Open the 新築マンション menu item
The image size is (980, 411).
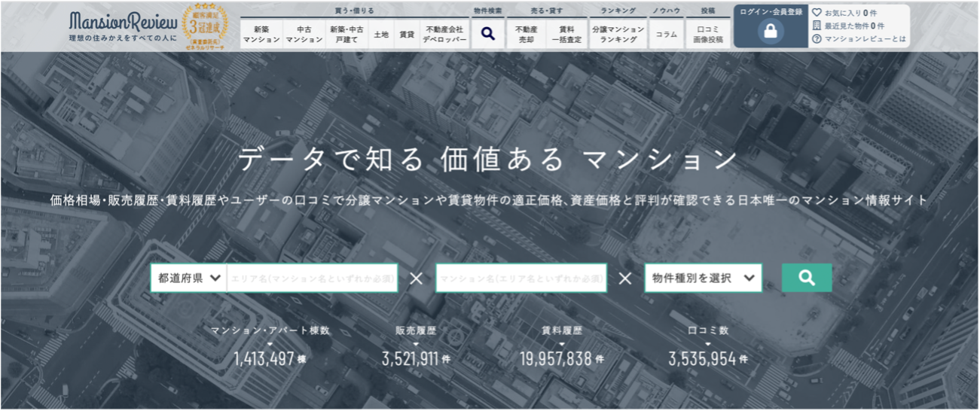coord(261,35)
